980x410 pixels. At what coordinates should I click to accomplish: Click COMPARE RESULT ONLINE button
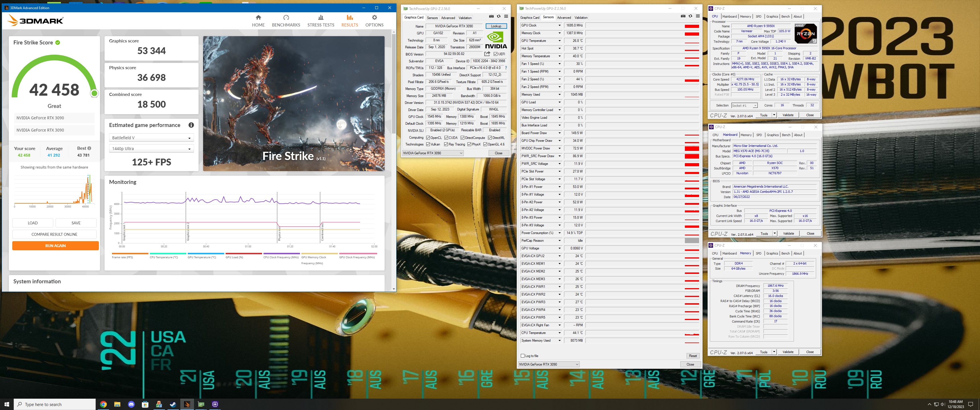point(54,234)
